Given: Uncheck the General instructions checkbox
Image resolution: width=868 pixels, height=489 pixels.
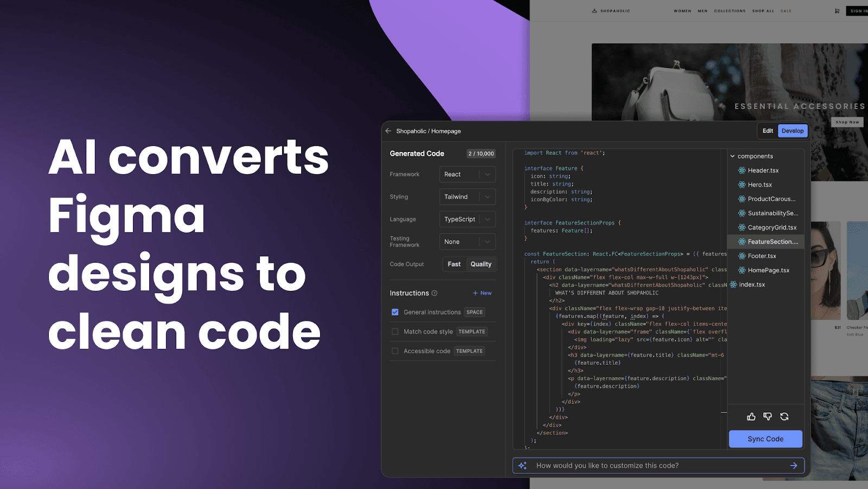Looking at the screenshot, I should pos(395,312).
